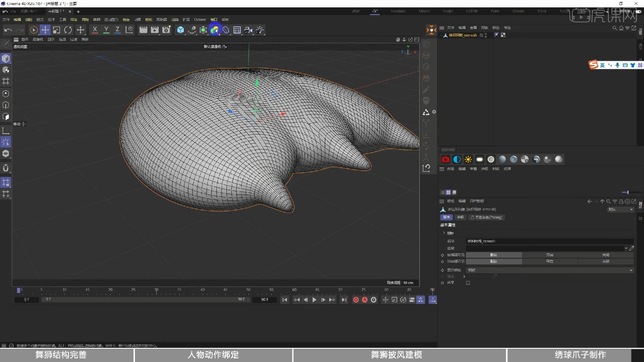Toggle Y axis lock

[106, 30]
